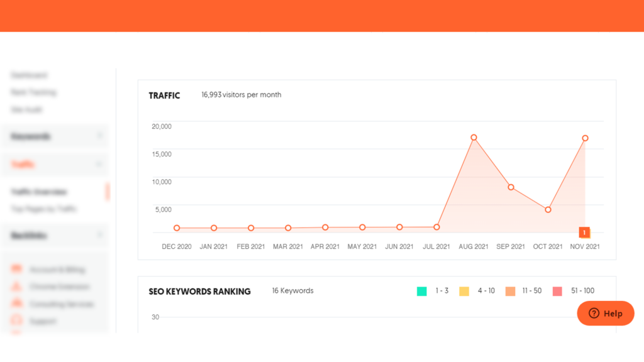The image size is (644, 362).
Task: Click the OCT 2021 x-axis label
Action: point(548,246)
